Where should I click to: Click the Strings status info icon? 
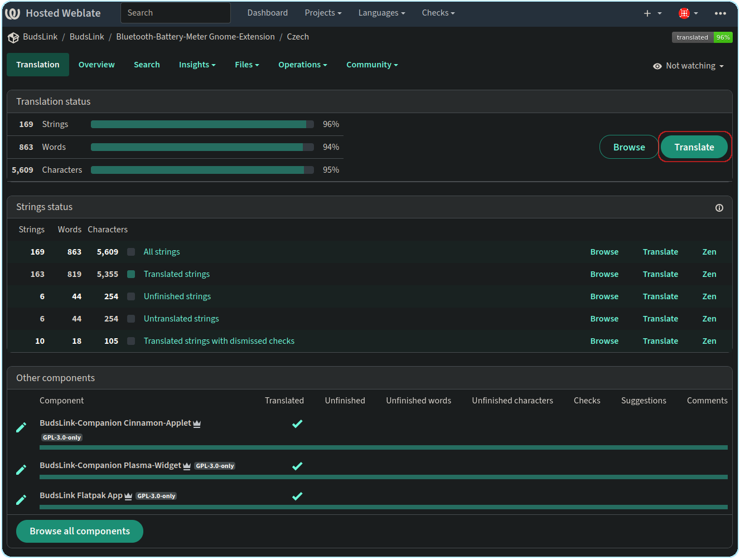pyautogui.click(x=719, y=208)
